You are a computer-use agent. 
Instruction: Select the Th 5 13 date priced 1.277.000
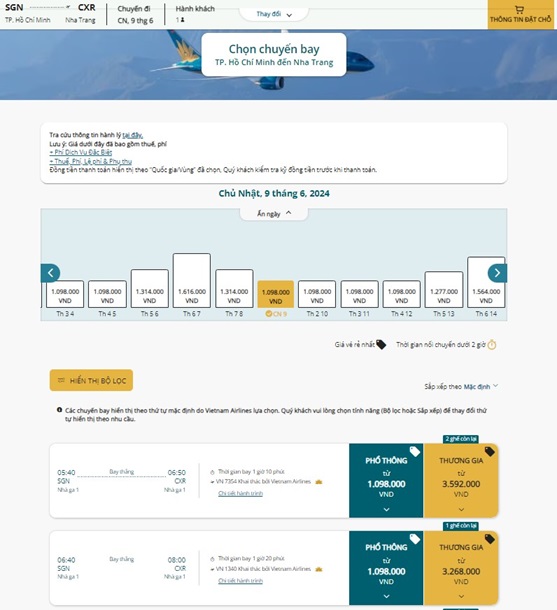click(x=444, y=290)
